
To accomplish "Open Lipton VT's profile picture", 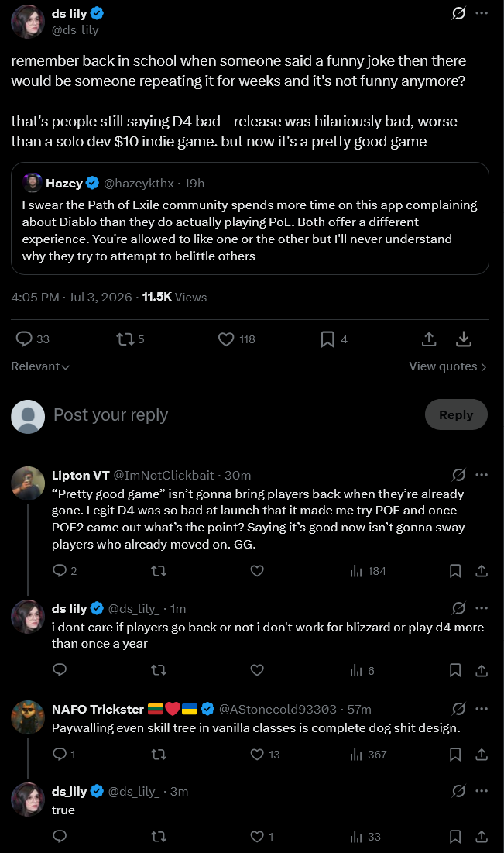I will (28, 483).
